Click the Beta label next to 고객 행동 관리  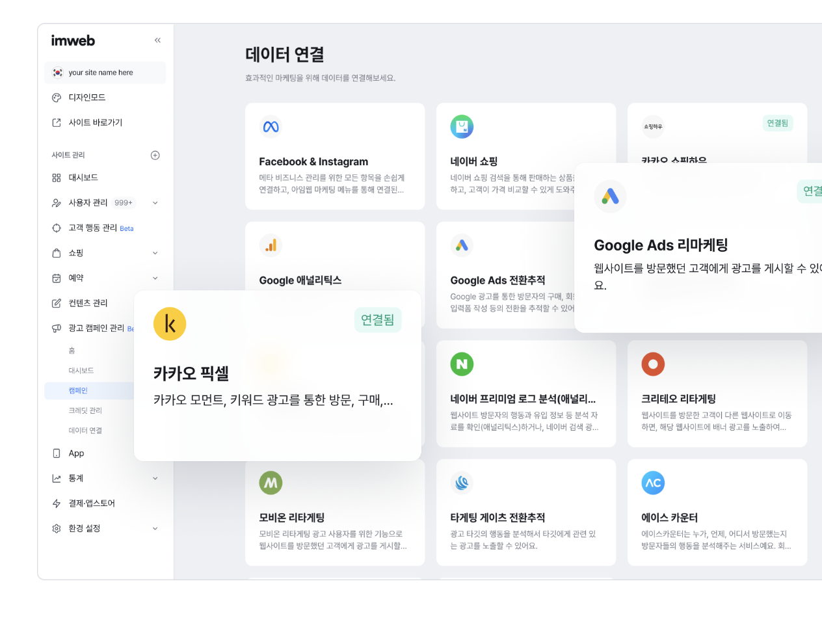[x=127, y=229]
